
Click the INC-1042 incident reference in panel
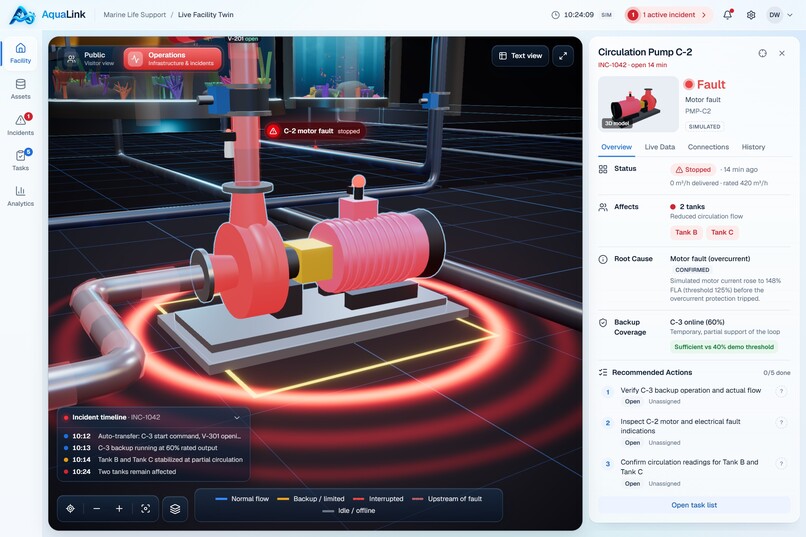pos(612,65)
